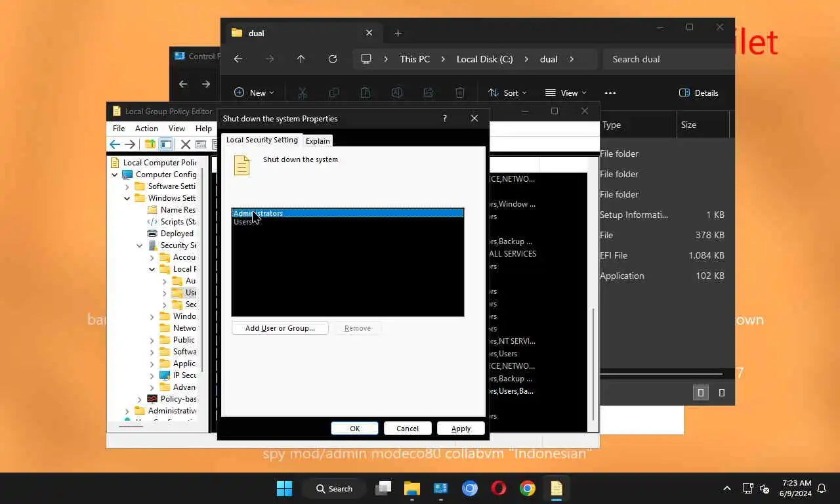This screenshot has width=840, height=504.
Task: Click the PC monitor icon in address bar
Action: click(x=366, y=59)
